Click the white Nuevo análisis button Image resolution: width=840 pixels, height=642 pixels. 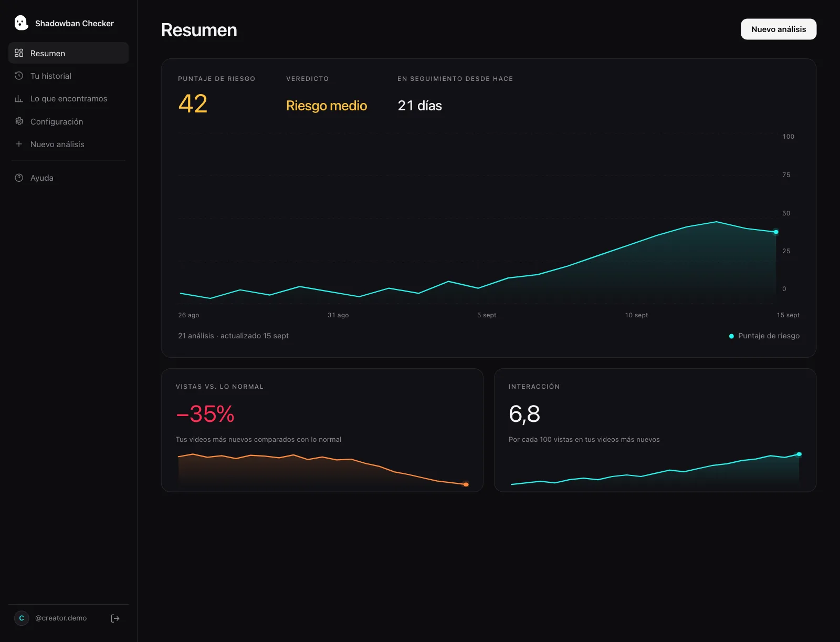tap(779, 29)
